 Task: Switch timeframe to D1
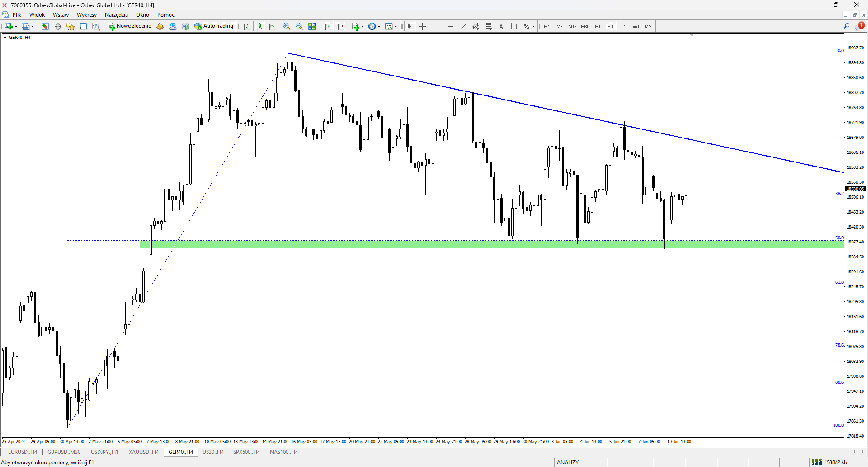pos(623,26)
